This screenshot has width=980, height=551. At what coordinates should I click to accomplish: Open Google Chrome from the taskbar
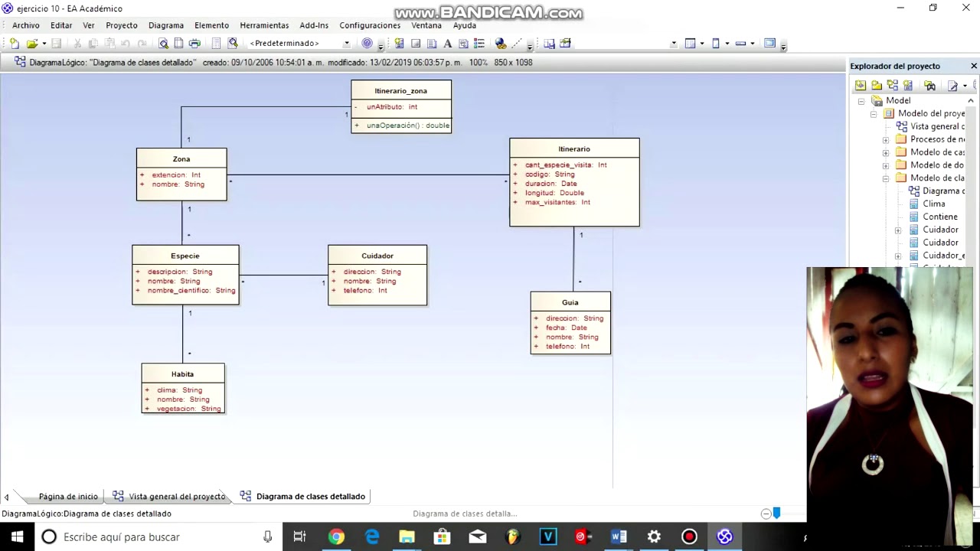click(x=336, y=537)
